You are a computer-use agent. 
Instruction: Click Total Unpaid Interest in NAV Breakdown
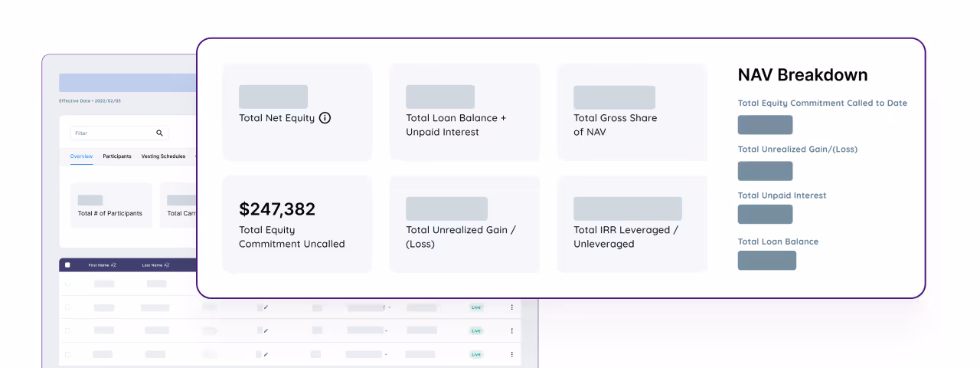[x=782, y=195]
